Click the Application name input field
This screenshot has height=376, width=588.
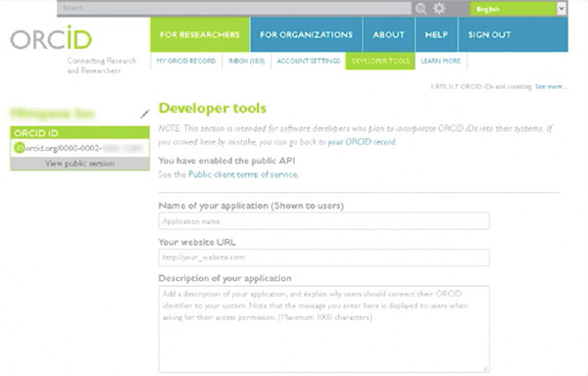click(324, 221)
